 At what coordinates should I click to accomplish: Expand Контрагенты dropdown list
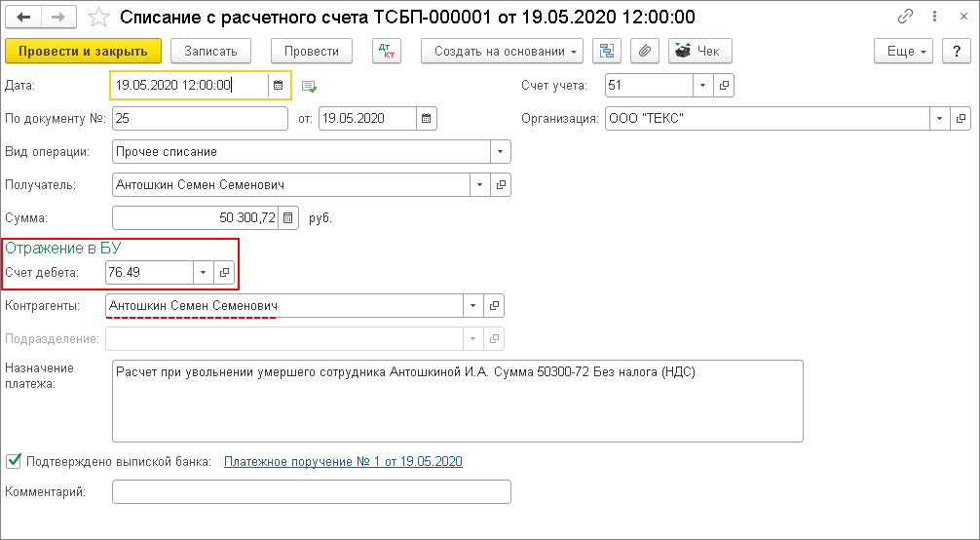473,306
